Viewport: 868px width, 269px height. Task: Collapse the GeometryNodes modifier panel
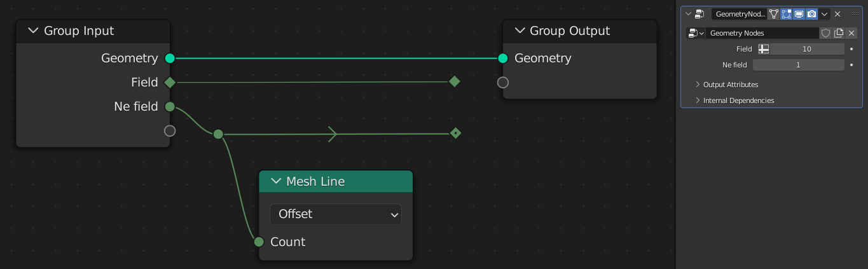[x=689, y=14]
